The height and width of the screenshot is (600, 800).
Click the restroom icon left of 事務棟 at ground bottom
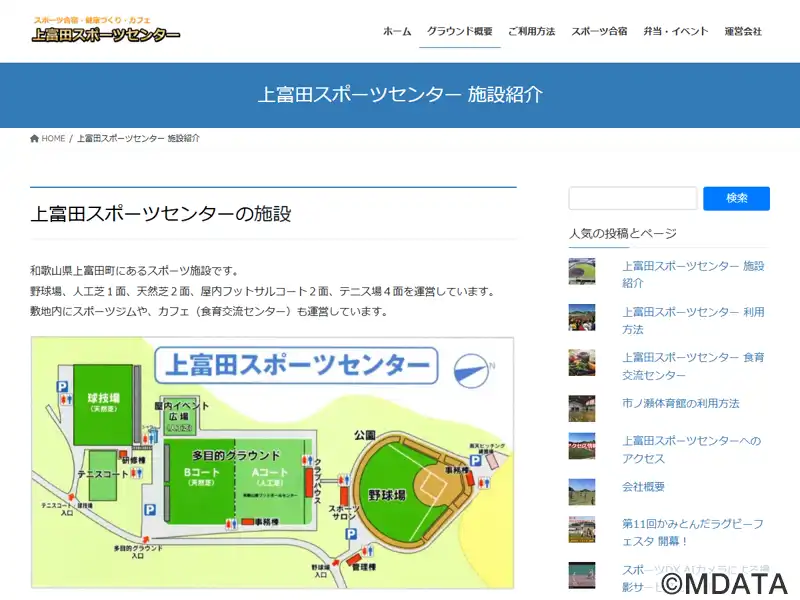tap(232, 524)
